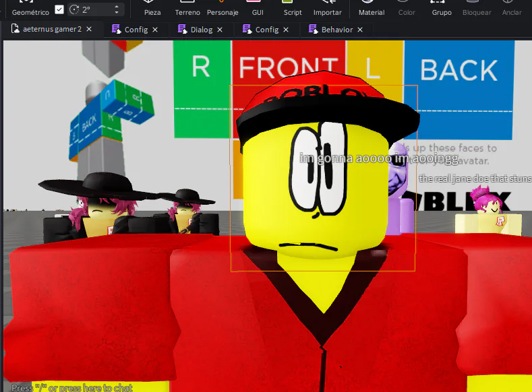Image resolution: width=532 pixels, height=392 pixels.
Task: Click the Bloquear toolbar button
Action: point(477,8)
